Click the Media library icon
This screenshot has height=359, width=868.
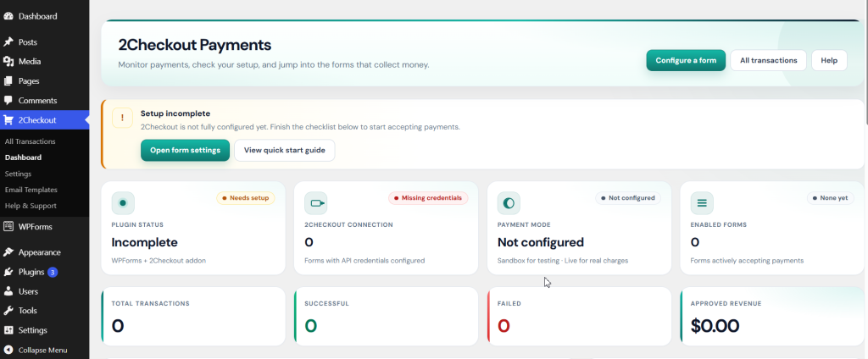tap(8, 62)
